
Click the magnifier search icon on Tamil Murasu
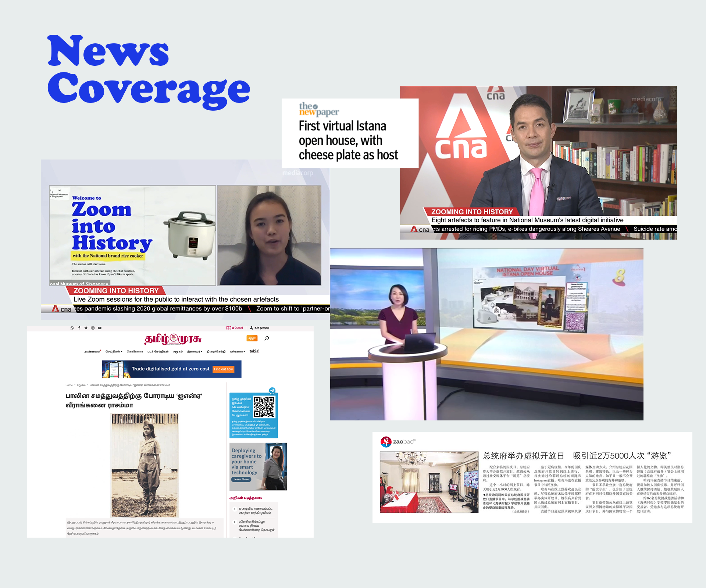click(x=267, y=338)
